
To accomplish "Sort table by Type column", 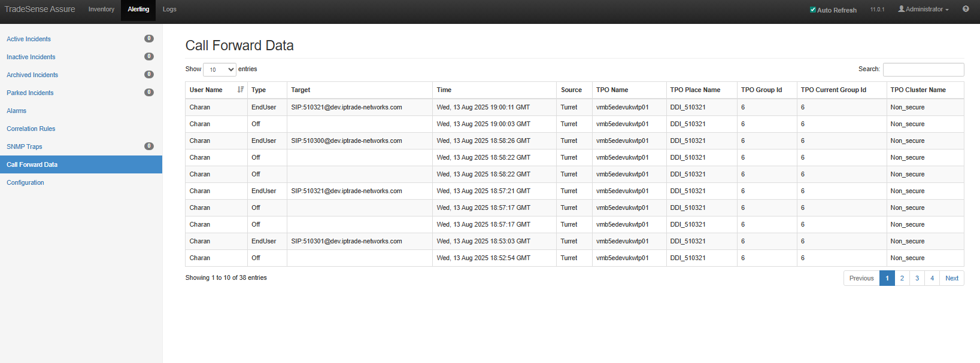I will pos(267,90).
